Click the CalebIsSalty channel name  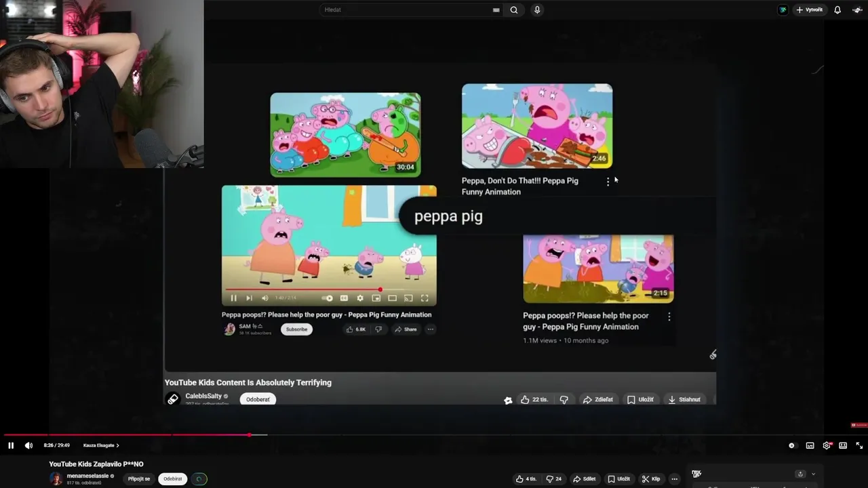[203, 396]
